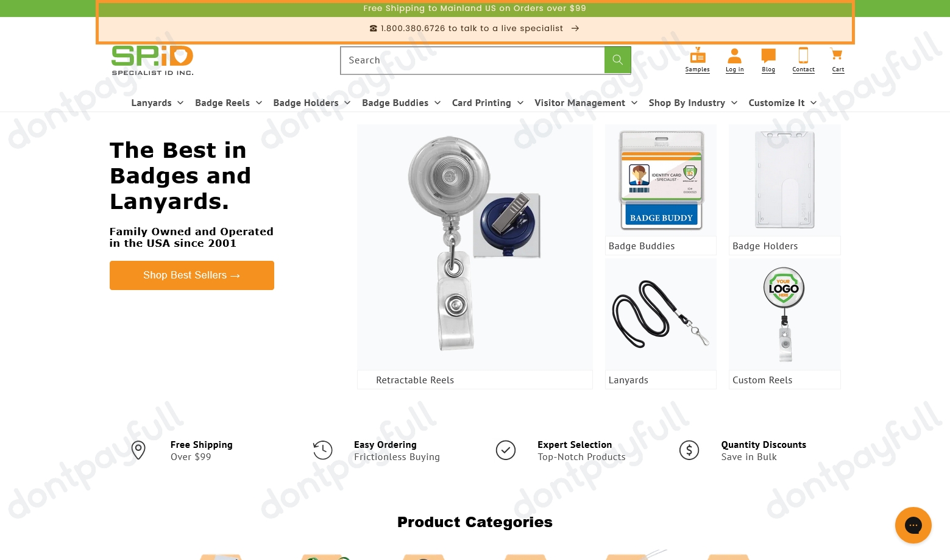The image size is (950, 560).
Task: Click the Shop Best Sellers button
Action: 192,275
